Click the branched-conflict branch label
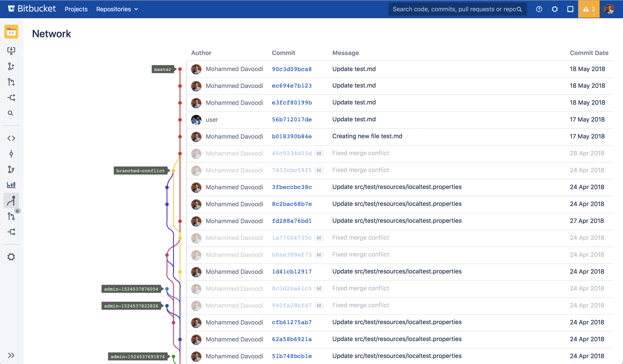The image size is (623, 364). coord(140,171)
